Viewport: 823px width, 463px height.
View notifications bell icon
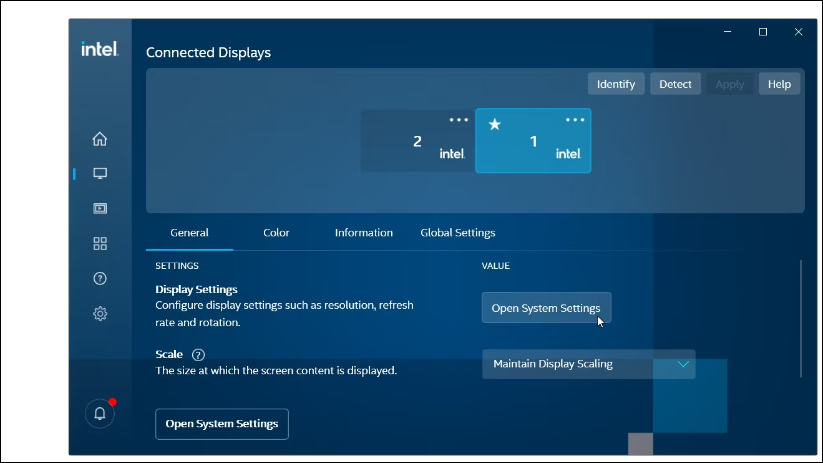click(x=100, y=414)
